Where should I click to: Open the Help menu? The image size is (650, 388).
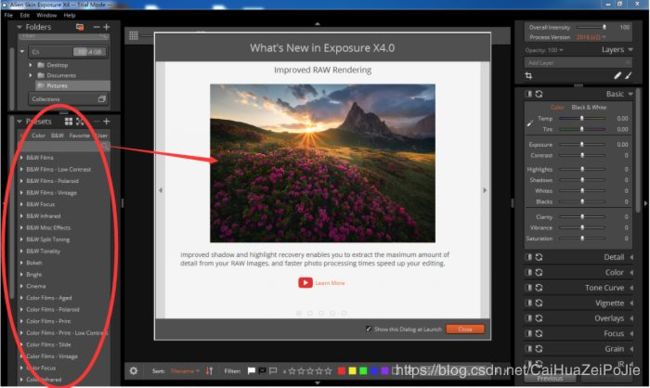[69, 15]
